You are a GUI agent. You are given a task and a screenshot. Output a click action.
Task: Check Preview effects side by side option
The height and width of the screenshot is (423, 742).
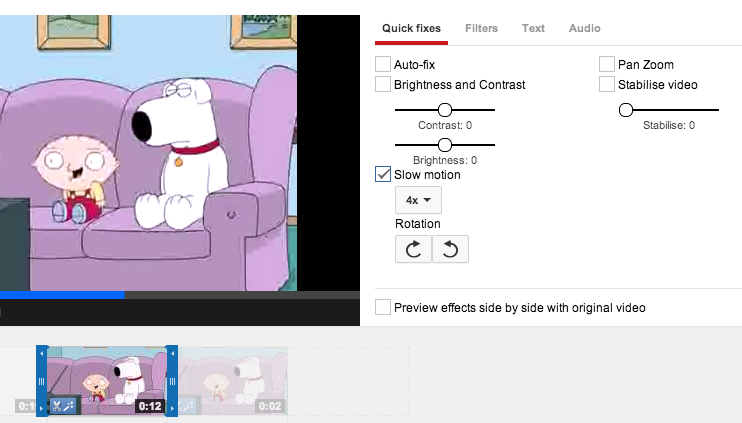click(383, 307)
